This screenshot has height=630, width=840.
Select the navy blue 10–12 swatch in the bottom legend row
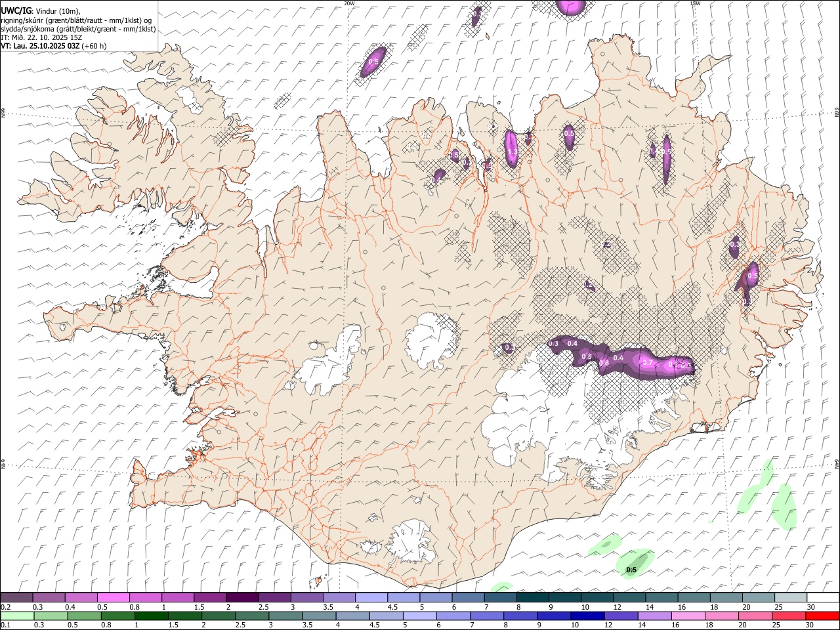pyautogui.click(x=587, y=616)
